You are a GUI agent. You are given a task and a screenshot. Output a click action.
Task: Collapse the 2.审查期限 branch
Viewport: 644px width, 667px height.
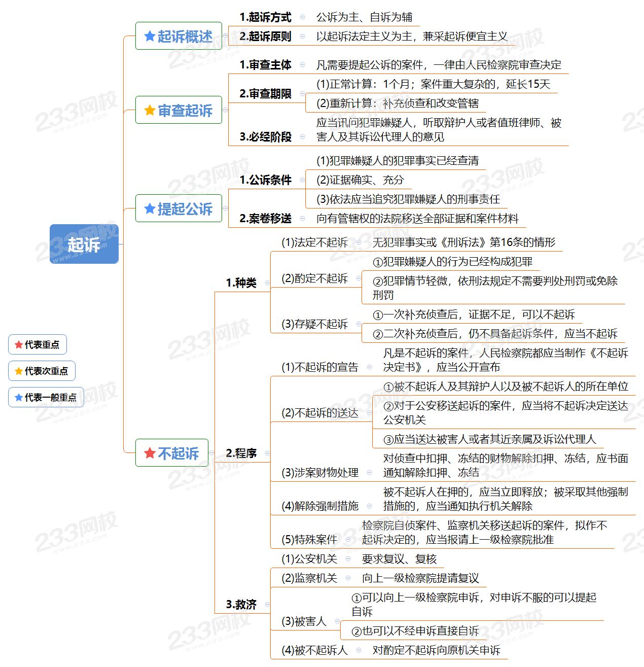click(x=302, y=94)
